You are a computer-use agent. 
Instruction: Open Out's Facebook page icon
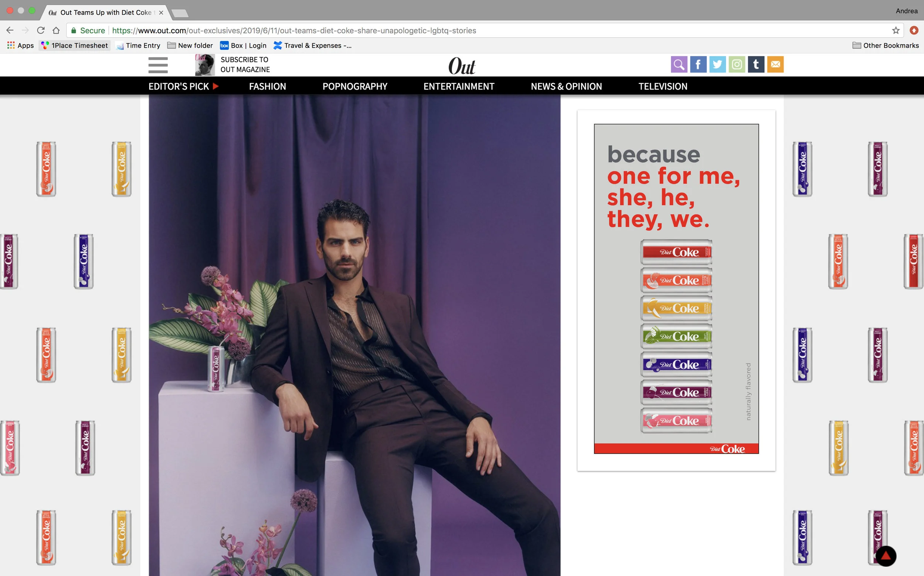pos(698,64)
